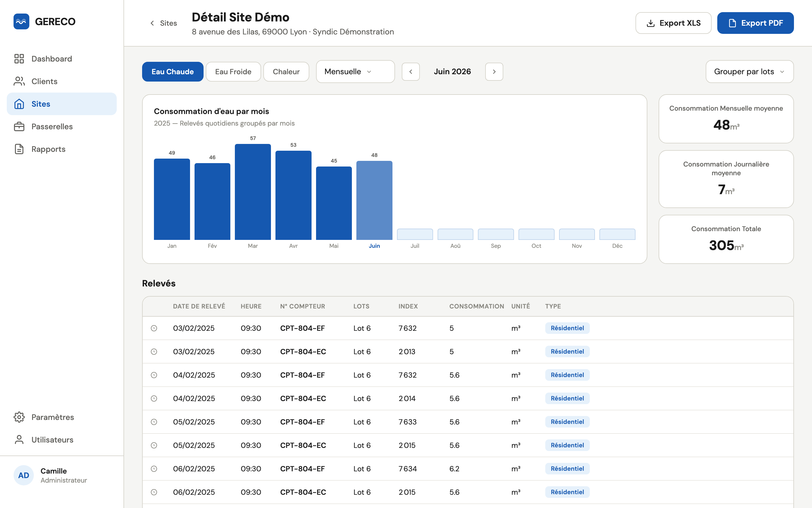
Task: Click CPT-804-EC on the 06/02/2025 row
Action: pyautogui.click(x=303, y=492)
